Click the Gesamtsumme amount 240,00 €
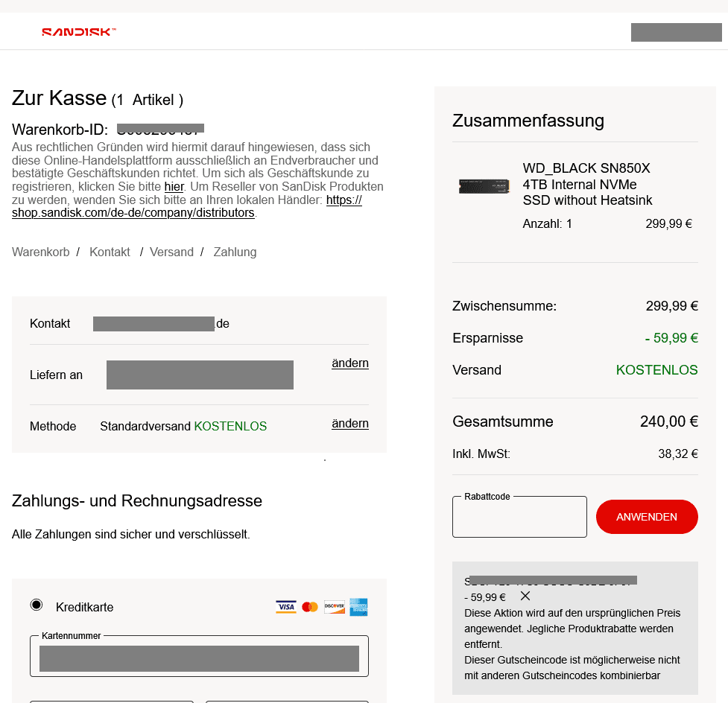The image size is (728, 703). (x=669, y=422)
